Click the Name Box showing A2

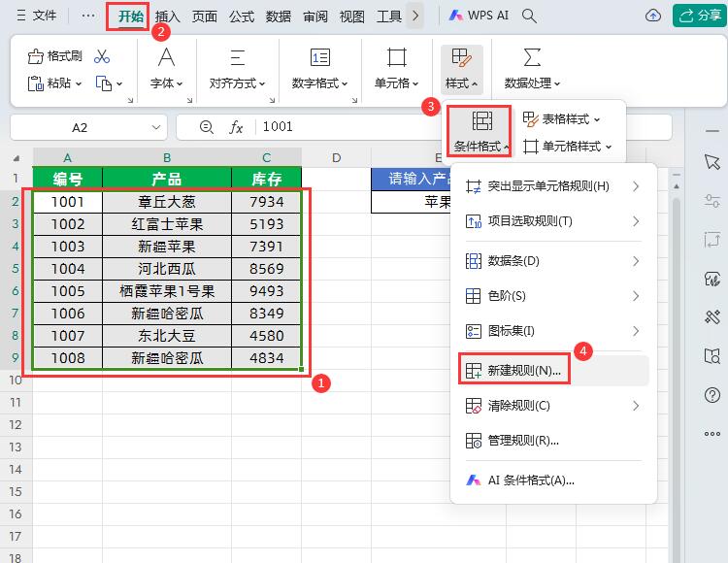tap(80, 127)
